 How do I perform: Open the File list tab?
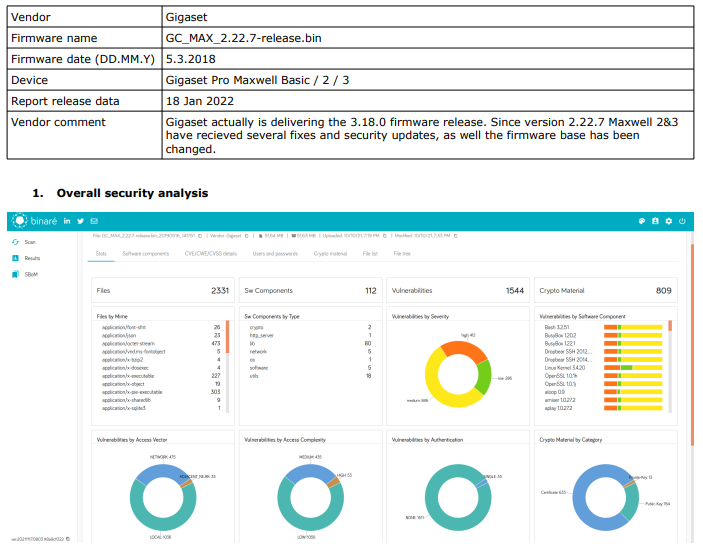coord(370,254)
